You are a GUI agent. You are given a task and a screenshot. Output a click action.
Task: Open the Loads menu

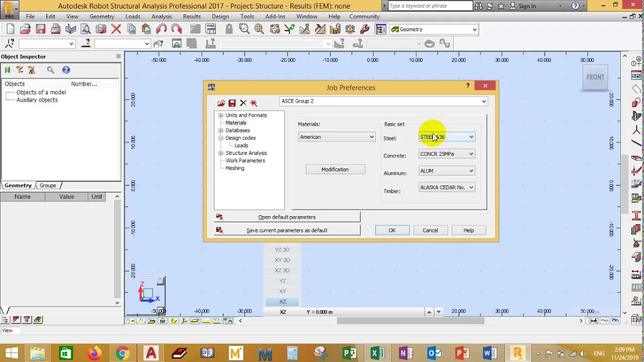point(133,16)
